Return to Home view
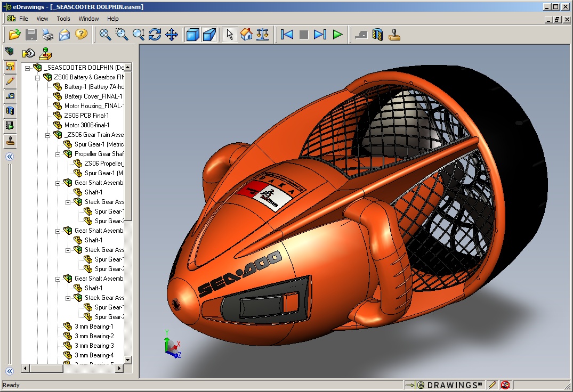 coord(246,35)
